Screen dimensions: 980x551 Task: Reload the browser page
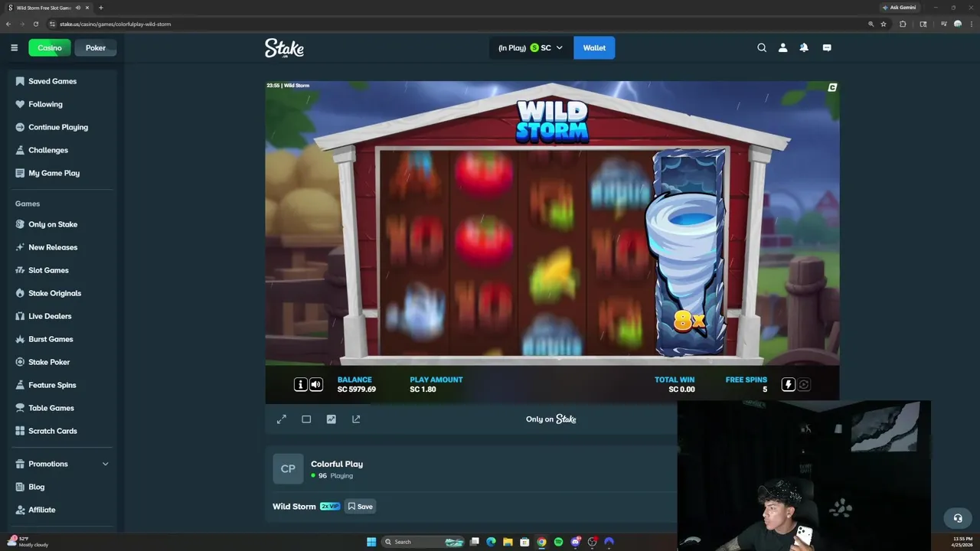coord(35,24)
